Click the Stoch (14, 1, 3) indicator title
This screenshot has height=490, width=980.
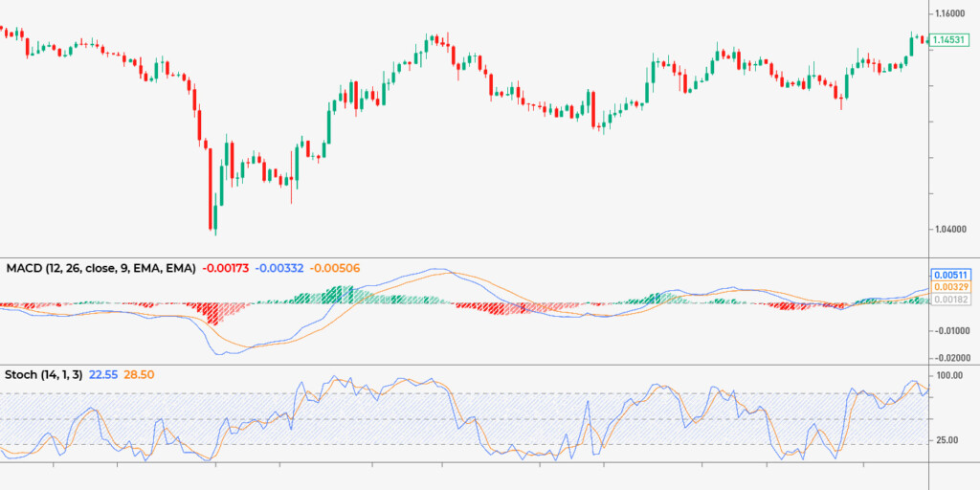pos(44,376)
